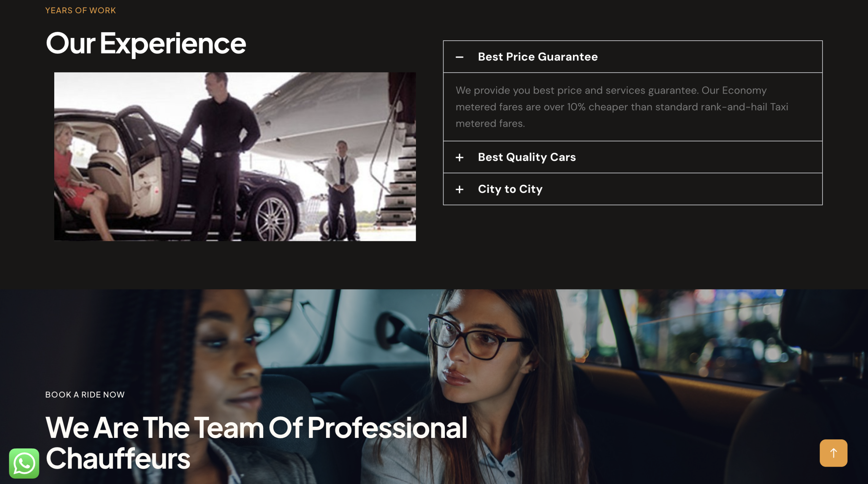
Task: Collapse Best Price Guarantee via minus icon
Action: (459, 57)
